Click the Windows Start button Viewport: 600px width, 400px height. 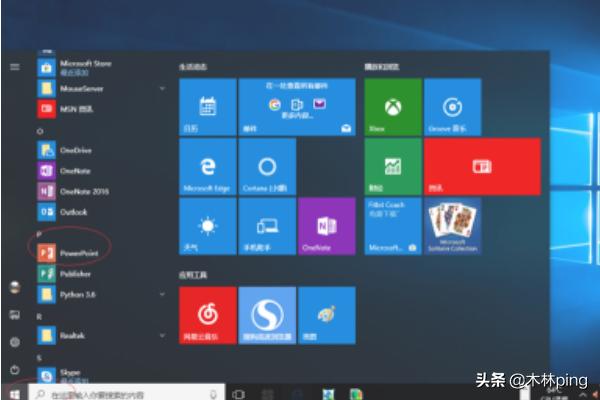[15, 394]
